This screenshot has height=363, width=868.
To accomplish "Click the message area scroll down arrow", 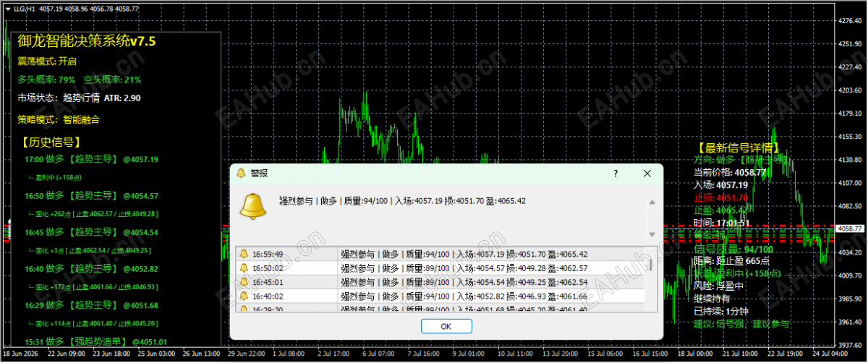I will 652,234.
